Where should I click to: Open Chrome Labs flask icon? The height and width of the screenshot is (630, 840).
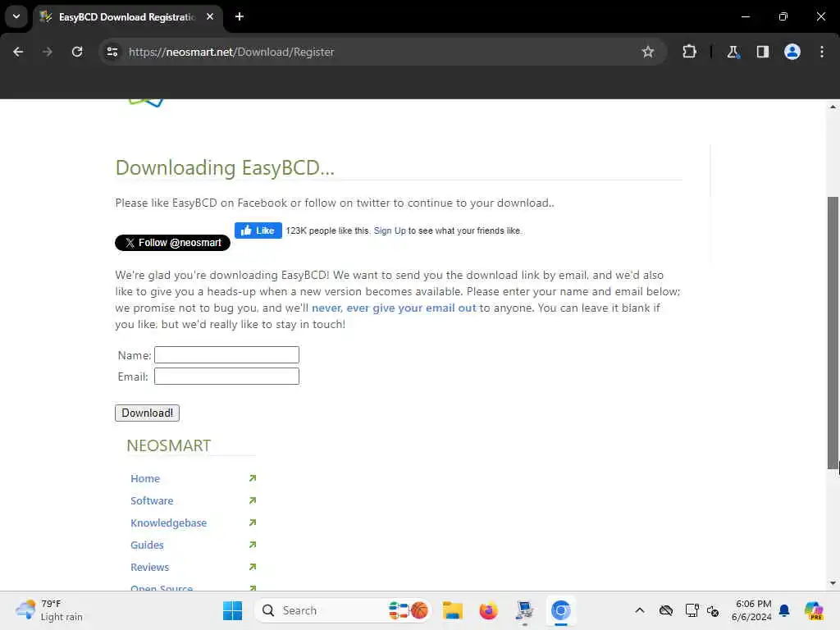pos(733,52)
